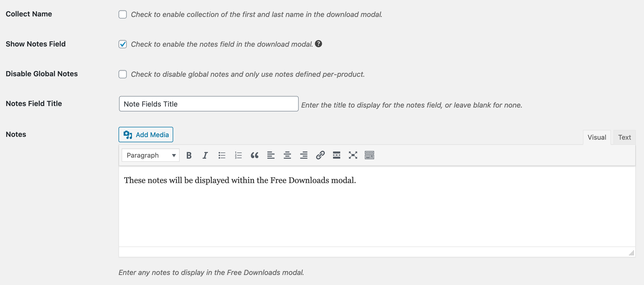Grab the editor resize handle
Screen dimensions: 644x285
coord(632,253)
